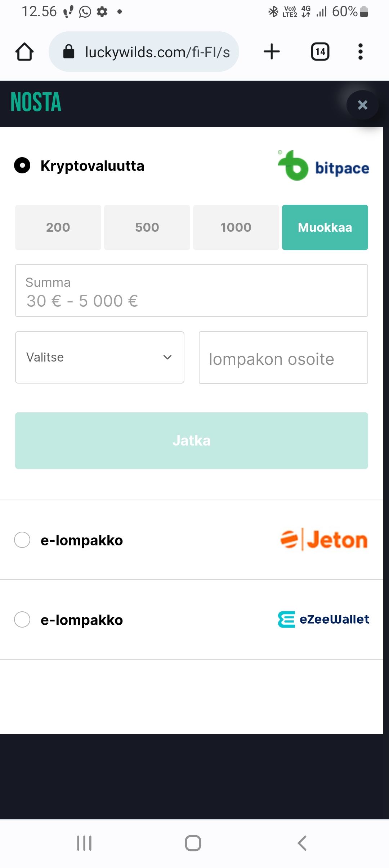Choose the 200 amount preset
The image size is (389, 868).
[58, 227]
